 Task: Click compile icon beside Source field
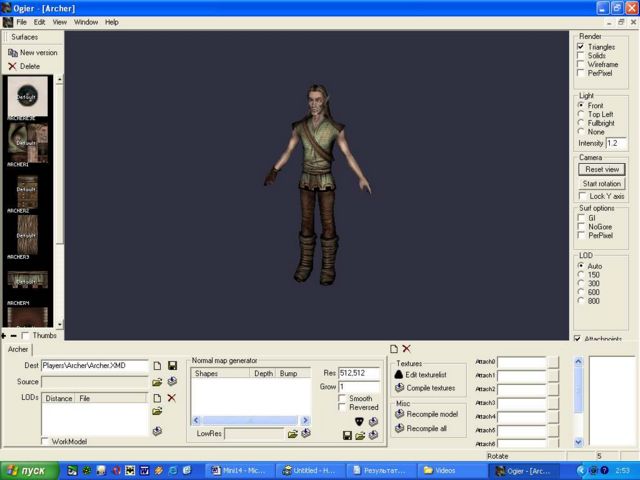[172, 381]
